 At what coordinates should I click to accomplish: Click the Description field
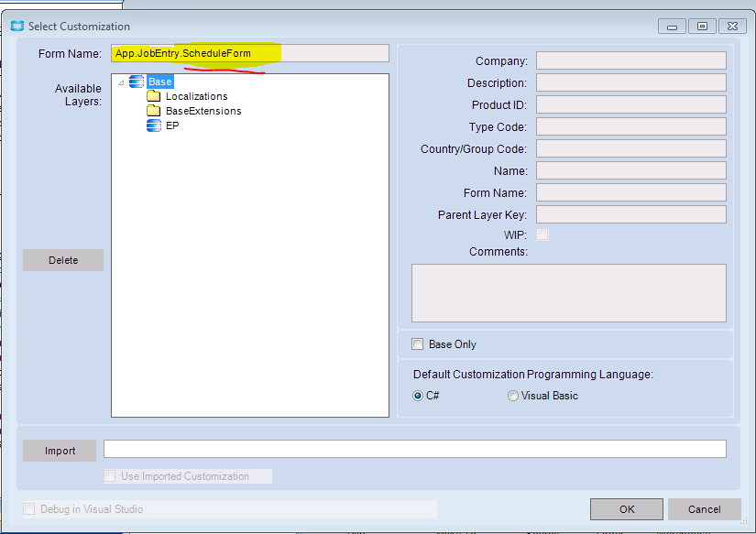click(631, 82)
